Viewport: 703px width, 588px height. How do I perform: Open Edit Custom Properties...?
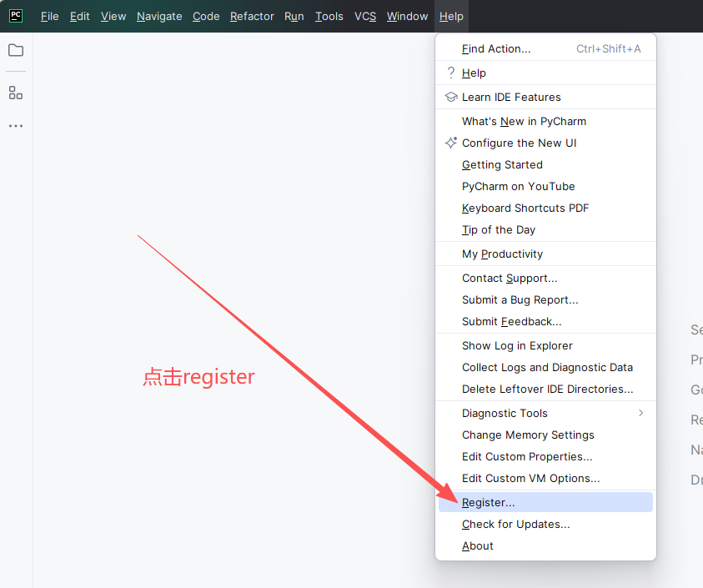pyautogui.click(x=545, y=456)
